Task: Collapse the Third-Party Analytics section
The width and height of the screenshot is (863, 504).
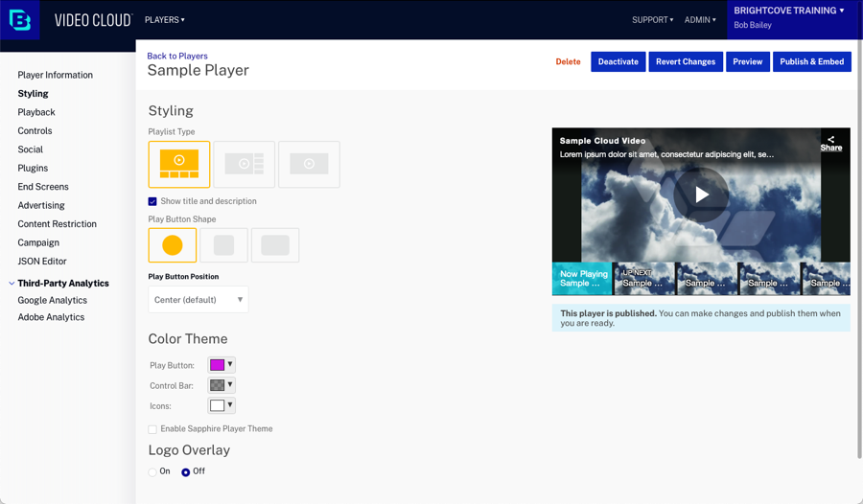Action: (x=12, y=284)
